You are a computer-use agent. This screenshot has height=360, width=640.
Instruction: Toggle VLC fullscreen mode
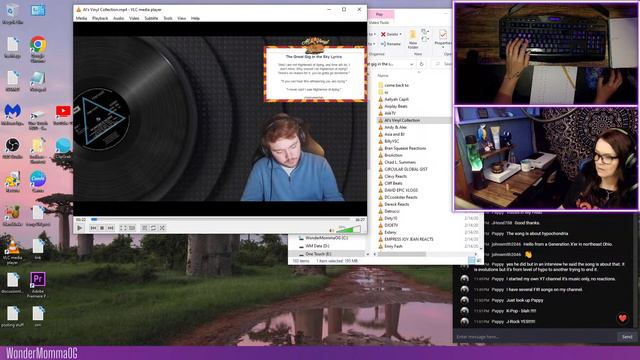tap(123, 228)
